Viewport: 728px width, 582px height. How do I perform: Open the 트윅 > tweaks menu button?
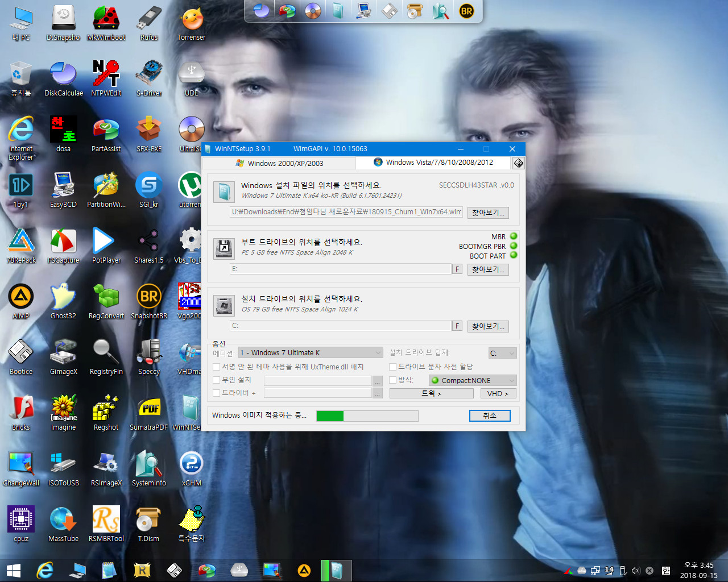pos(431,393)
